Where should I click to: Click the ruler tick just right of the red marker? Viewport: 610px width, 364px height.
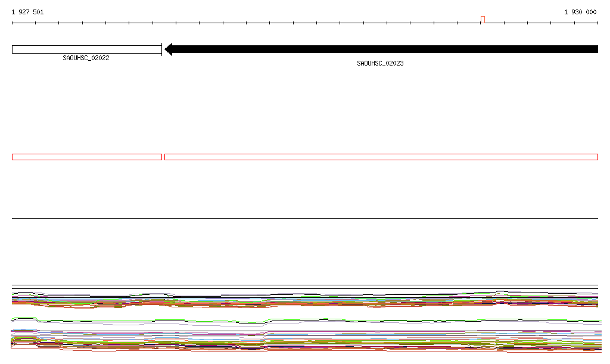[504, 23]
